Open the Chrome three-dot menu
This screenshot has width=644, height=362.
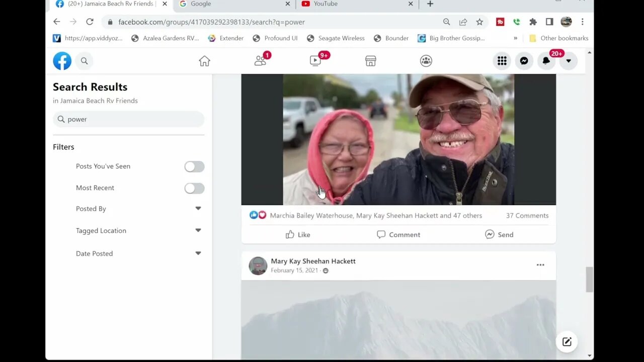[x=582, y=22]
